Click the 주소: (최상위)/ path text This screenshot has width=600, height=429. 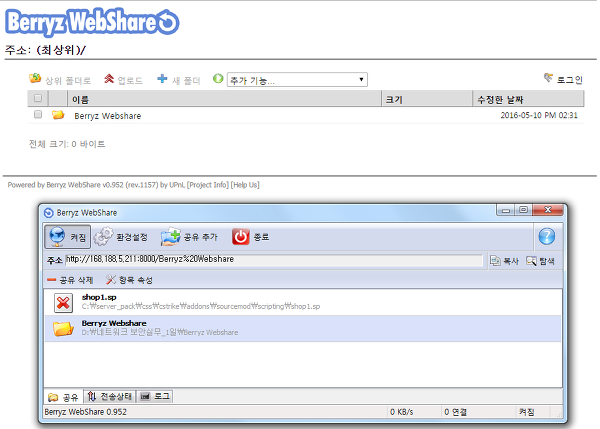(x=45, y=50)
